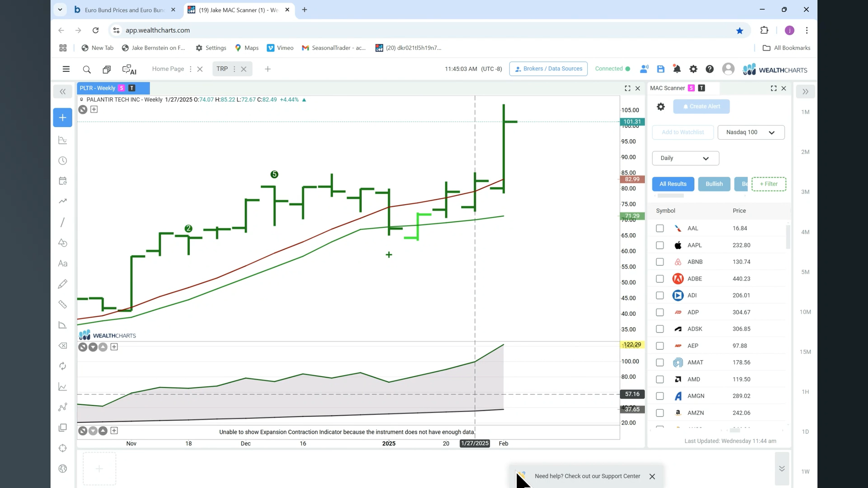Select the 1H interval on right strip
The width and height of the screenshot is (868, 488).
pyautogui.click(x=805, y=392)
